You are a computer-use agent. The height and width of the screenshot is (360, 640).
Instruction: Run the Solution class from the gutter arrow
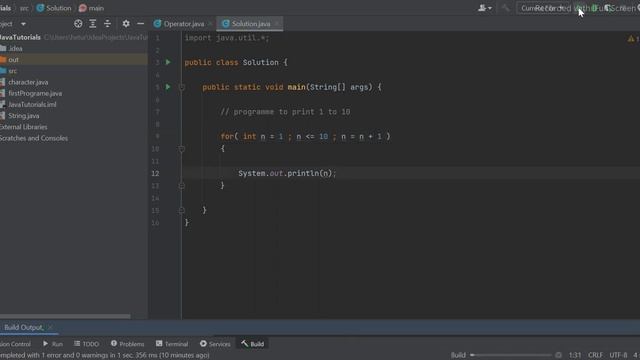click(x=168, y=62)
